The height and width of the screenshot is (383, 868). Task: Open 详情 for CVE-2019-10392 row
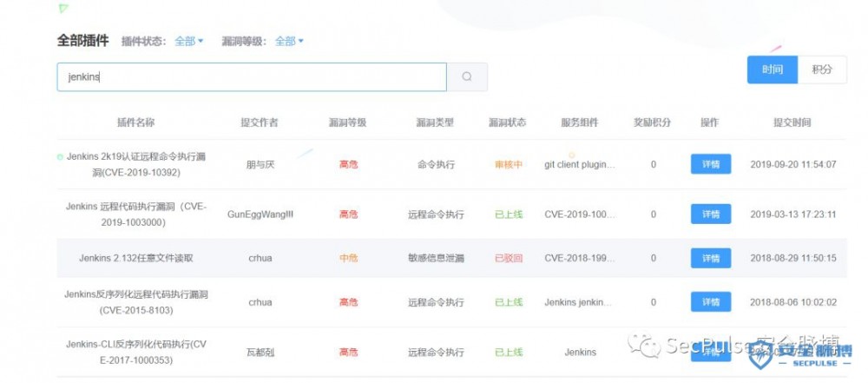[711, 164]
